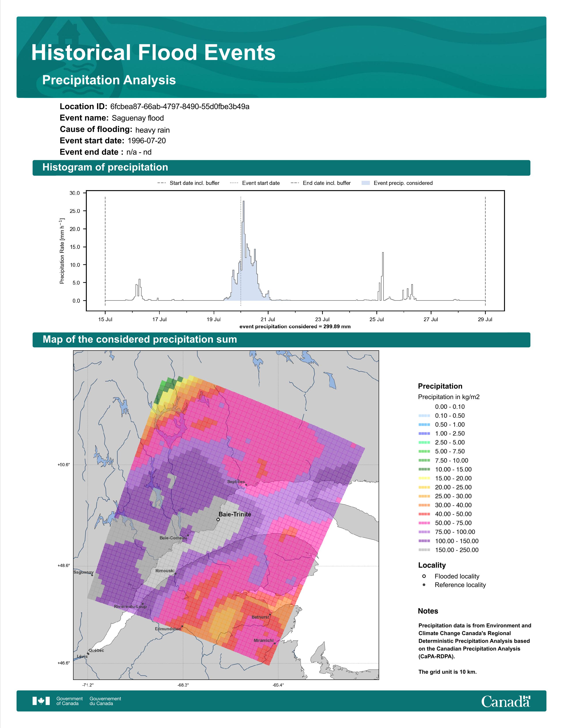
Task: Click the Reference locality legend dot symbol
Action: point(424,585)
